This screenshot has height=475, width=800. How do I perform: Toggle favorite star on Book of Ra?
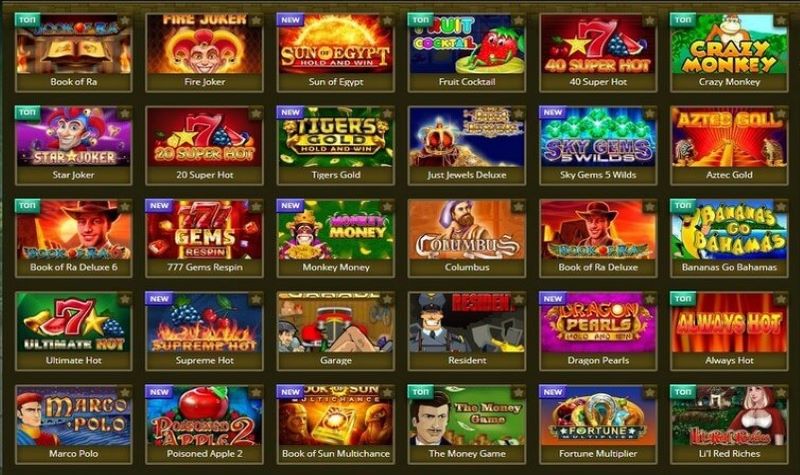coord(125,20)
